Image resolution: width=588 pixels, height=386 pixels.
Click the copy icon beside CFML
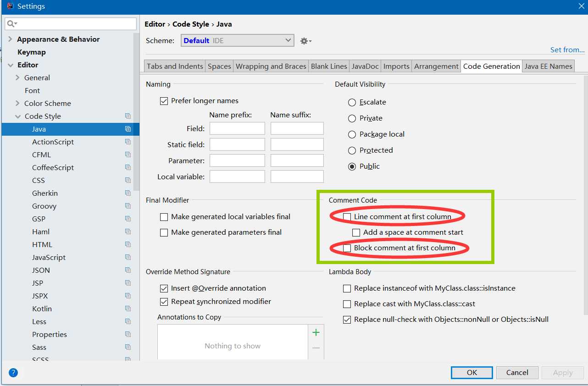(128, 154)
